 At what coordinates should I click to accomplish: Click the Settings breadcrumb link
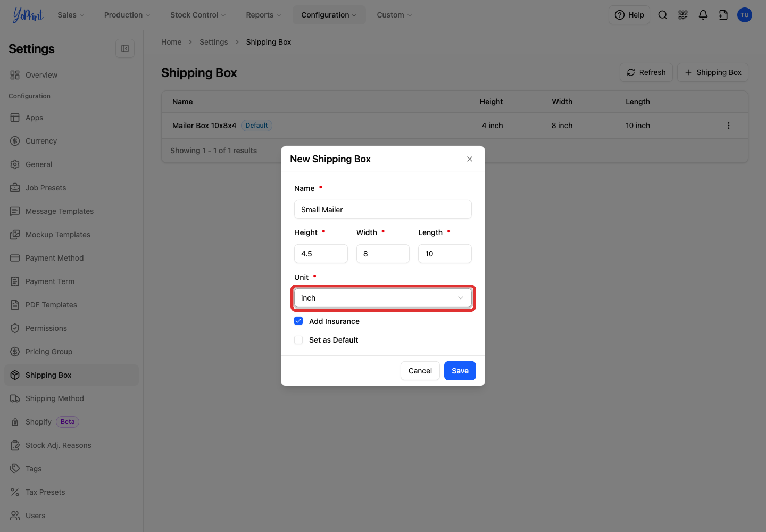214,42
